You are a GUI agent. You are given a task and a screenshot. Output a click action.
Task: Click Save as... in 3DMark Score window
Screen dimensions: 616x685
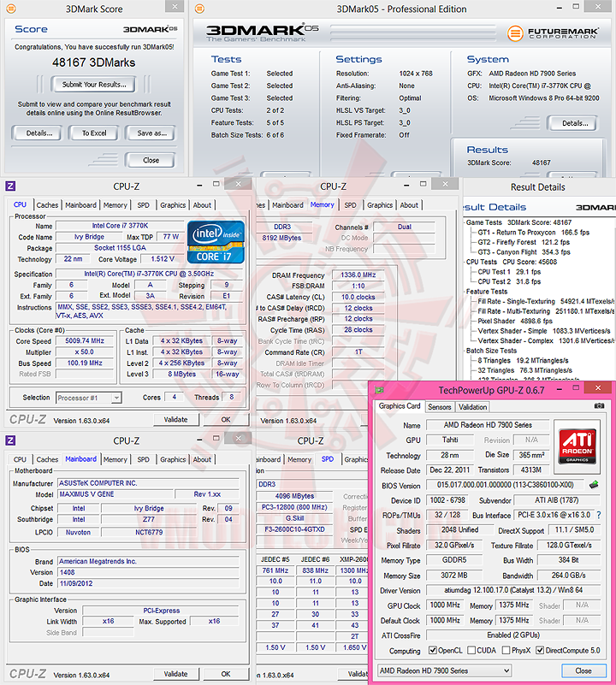click(151, 133)
